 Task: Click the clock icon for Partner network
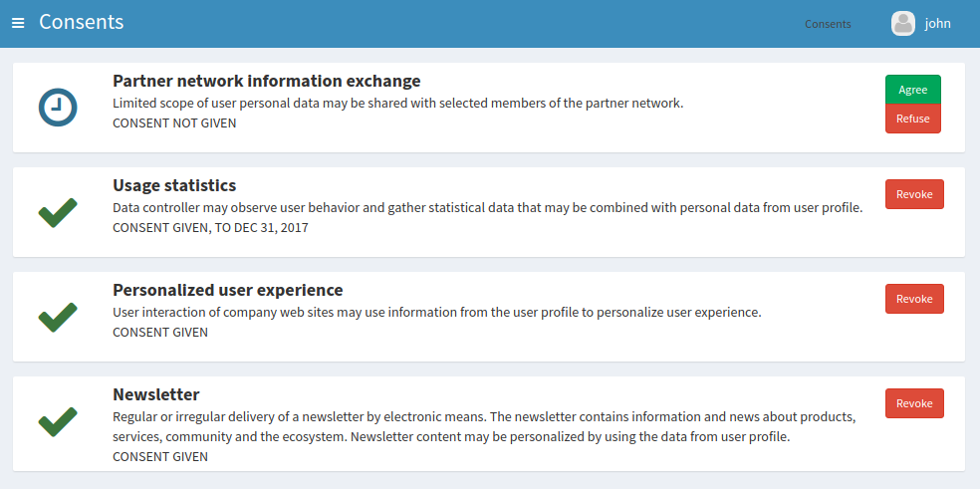coord(58,107)
